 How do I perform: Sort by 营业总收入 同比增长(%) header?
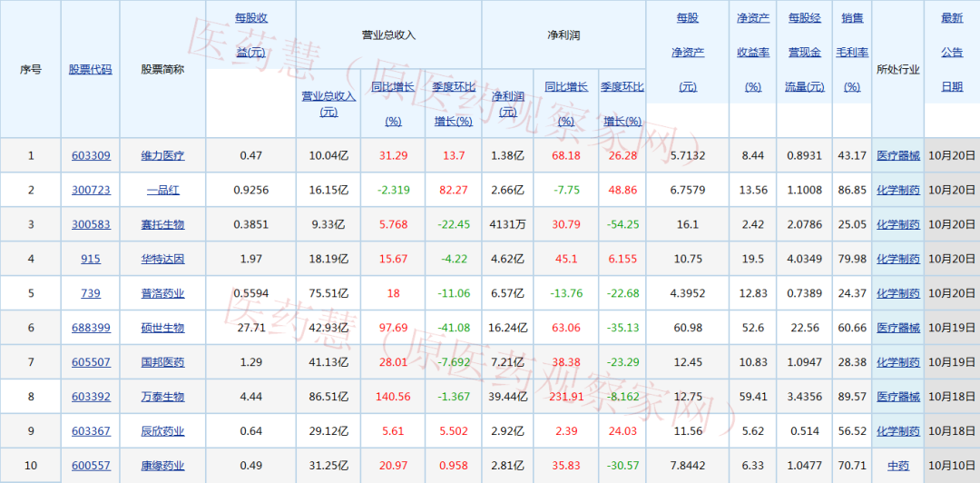click(x=393, y=103)
